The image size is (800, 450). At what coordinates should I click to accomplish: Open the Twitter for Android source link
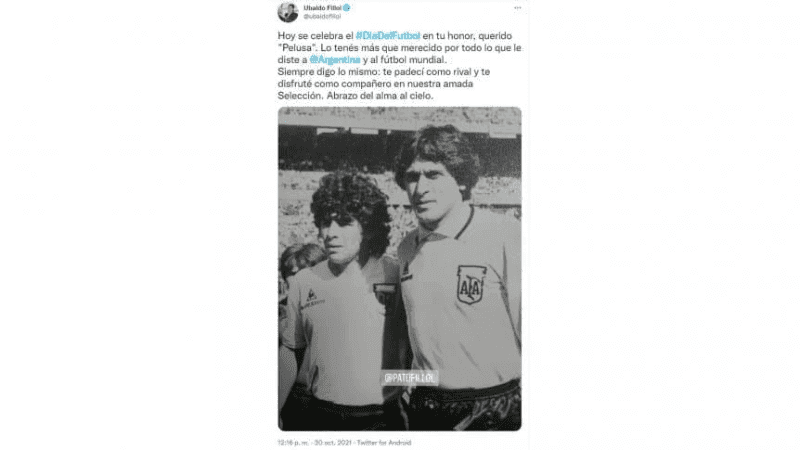point(384,442)
